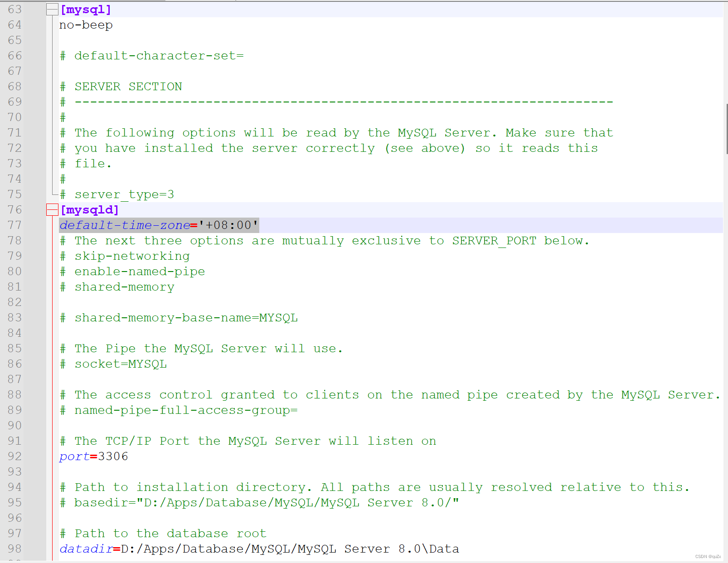Viewport: 728px width, 563px height.
Task: Click the '# shared-memory-base-name=MYSQL' comment
Action: 179,318
